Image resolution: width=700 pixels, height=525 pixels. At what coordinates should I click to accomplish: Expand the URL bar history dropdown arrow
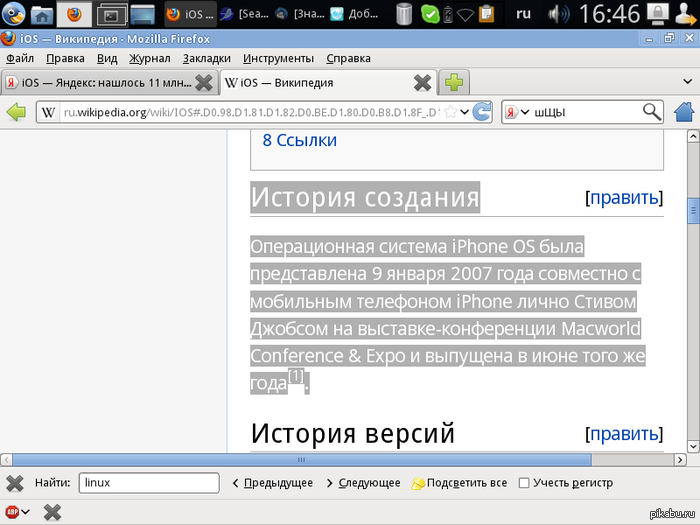point(463,112)
